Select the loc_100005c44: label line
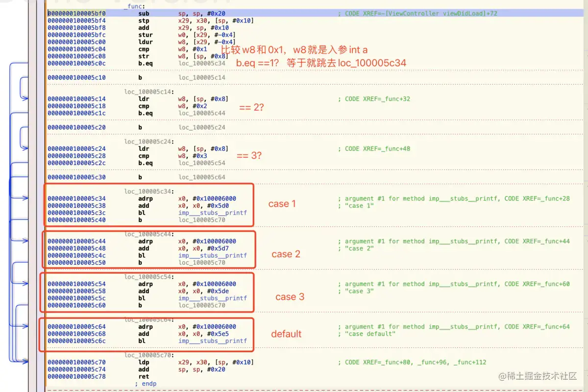This screenshot has width=588, height=392. tap(150, 234)
